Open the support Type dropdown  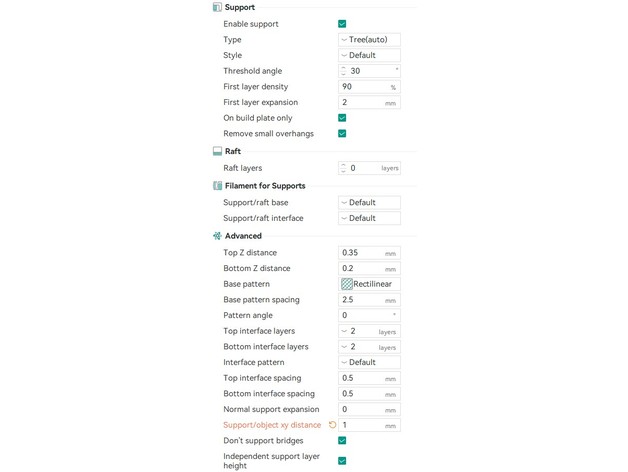click(369, 40)
